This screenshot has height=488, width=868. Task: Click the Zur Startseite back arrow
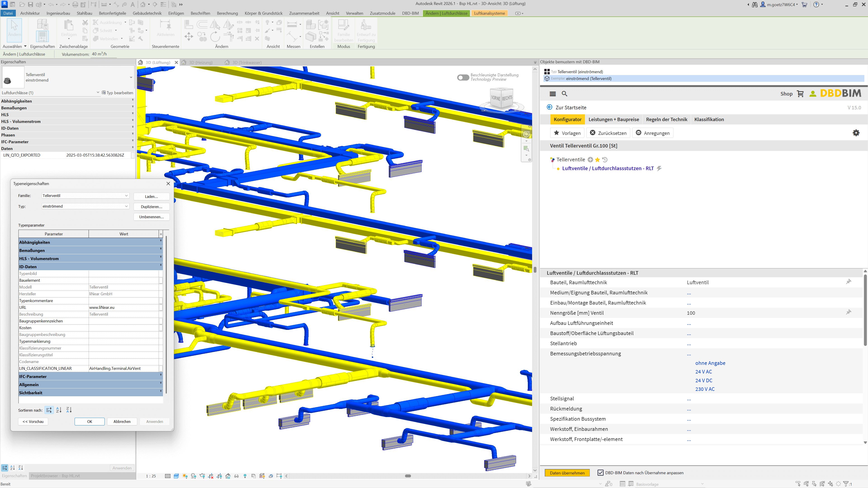pos(550,107)
